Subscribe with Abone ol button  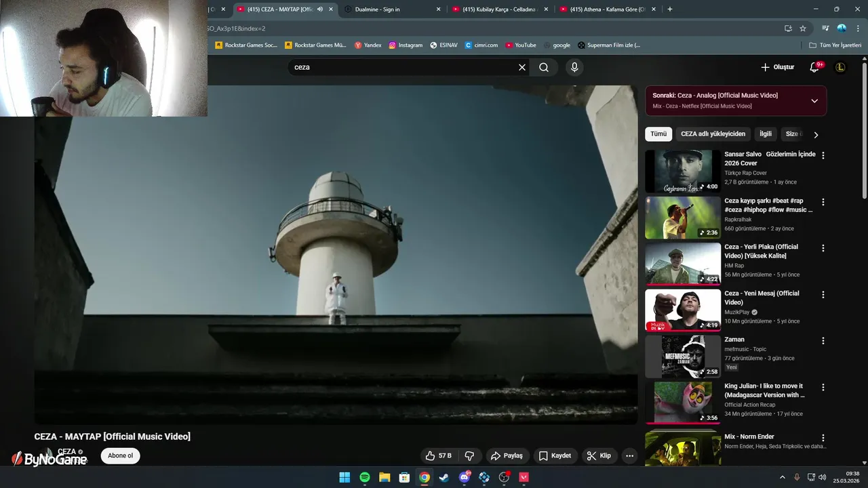point(120,455)
